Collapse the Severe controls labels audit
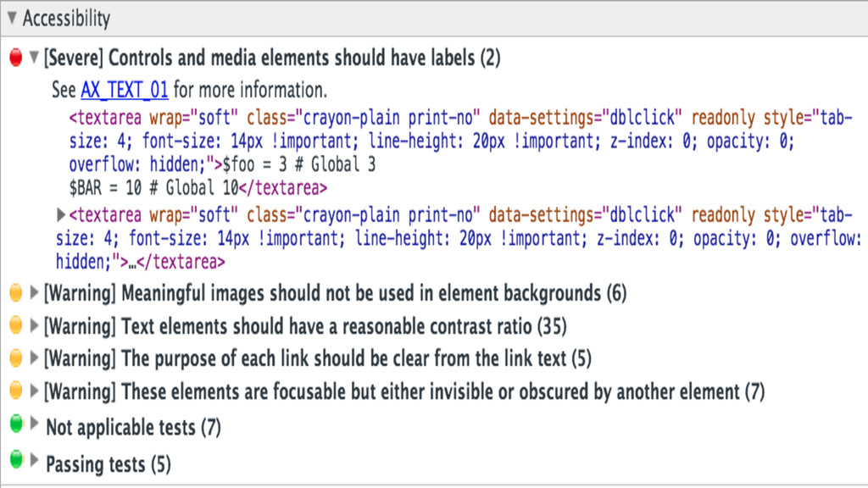Screen dimensions: 868x488 point(34,56)
